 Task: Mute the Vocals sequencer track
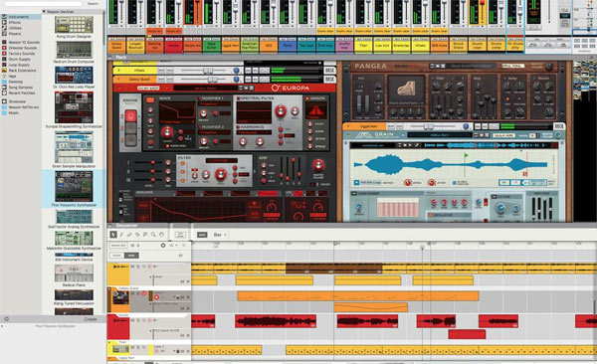point(132,320)
